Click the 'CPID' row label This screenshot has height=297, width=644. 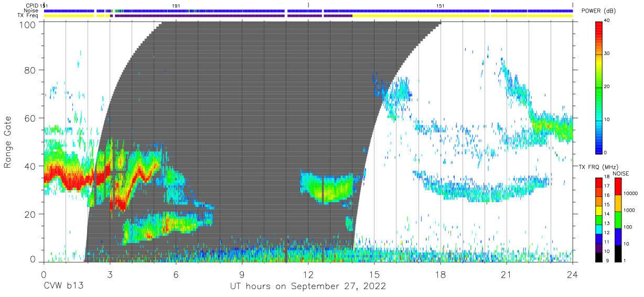(x=32, y=5)
